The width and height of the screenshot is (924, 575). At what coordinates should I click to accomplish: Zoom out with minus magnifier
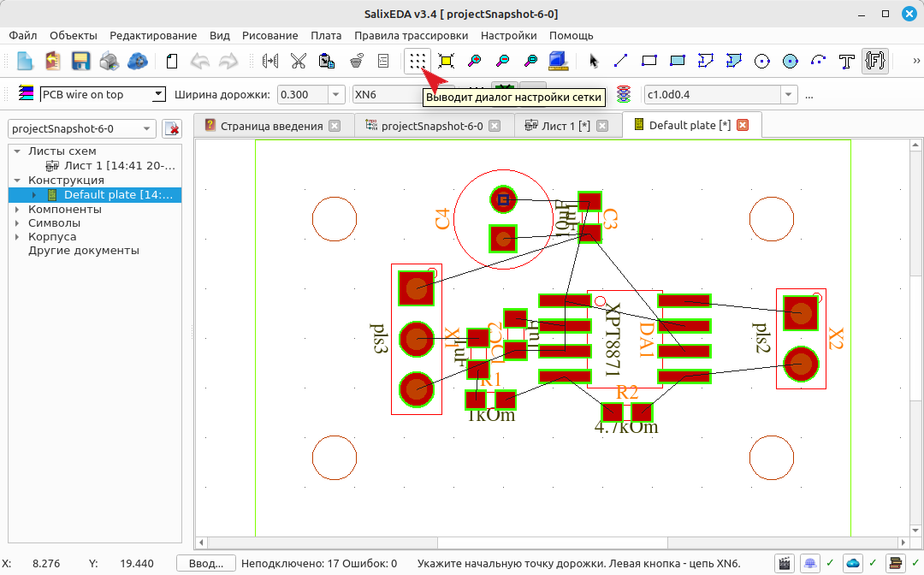[x=503, y=61]
